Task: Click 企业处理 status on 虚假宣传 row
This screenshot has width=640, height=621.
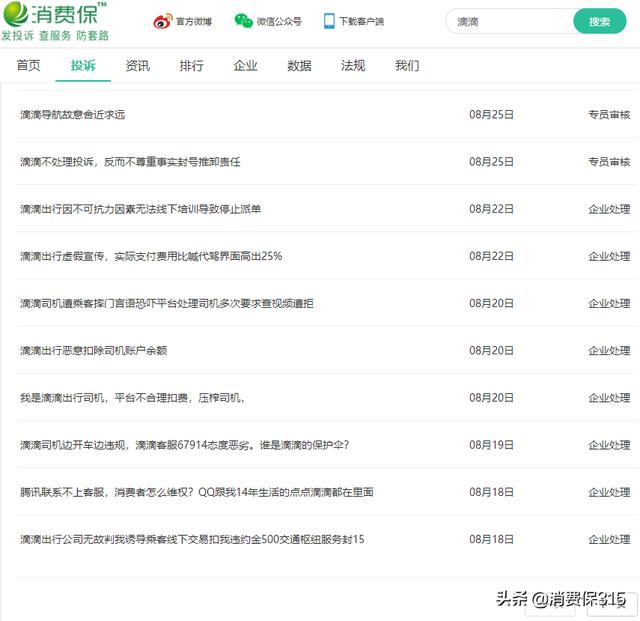Action: click(609, 256)
